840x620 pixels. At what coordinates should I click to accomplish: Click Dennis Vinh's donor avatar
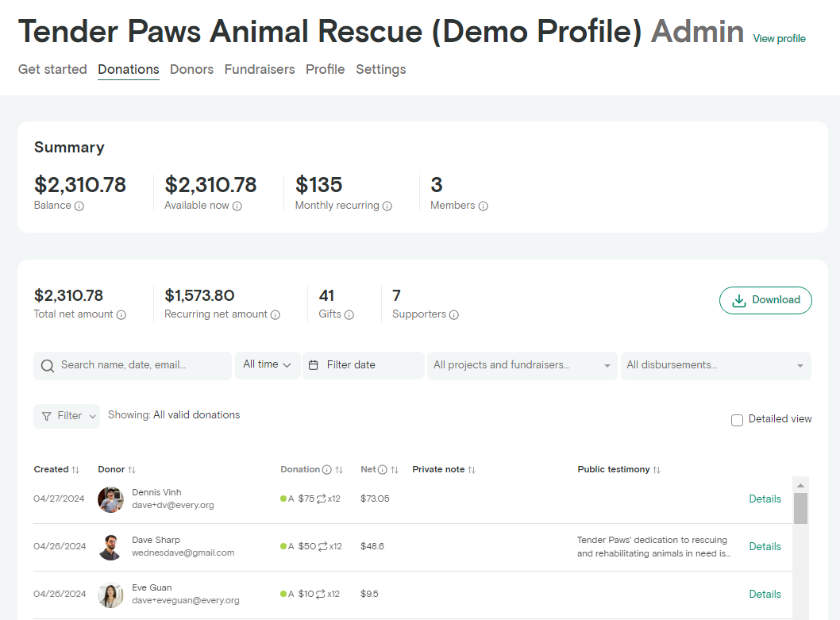pyautogui.click(x=110, y=499)
